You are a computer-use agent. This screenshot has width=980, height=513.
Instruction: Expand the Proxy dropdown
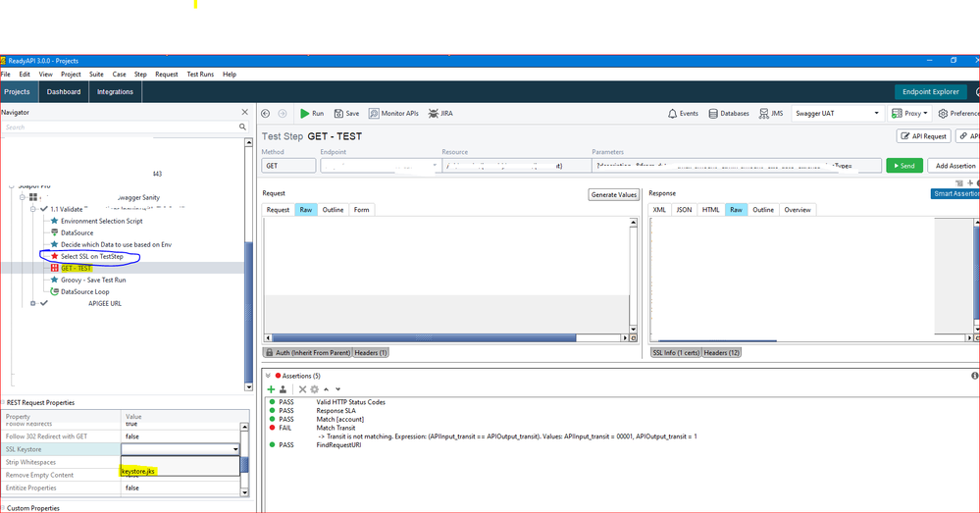(909, 114)
